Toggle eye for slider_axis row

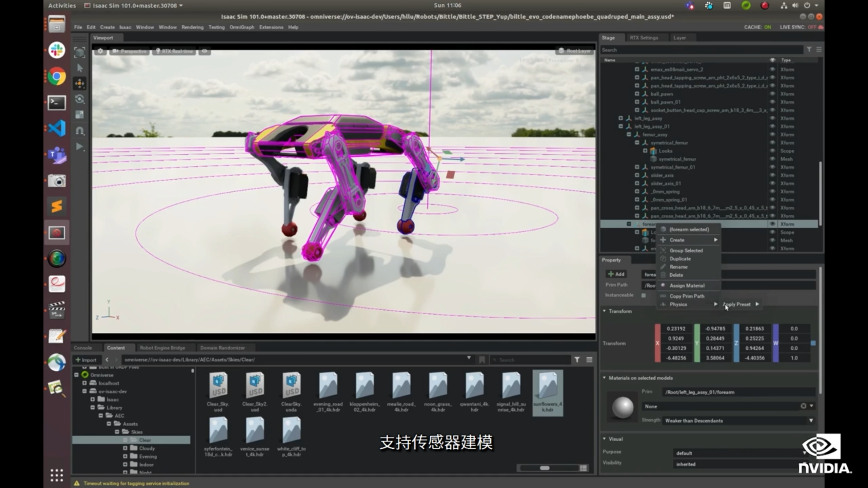click(x=772, y=175)
